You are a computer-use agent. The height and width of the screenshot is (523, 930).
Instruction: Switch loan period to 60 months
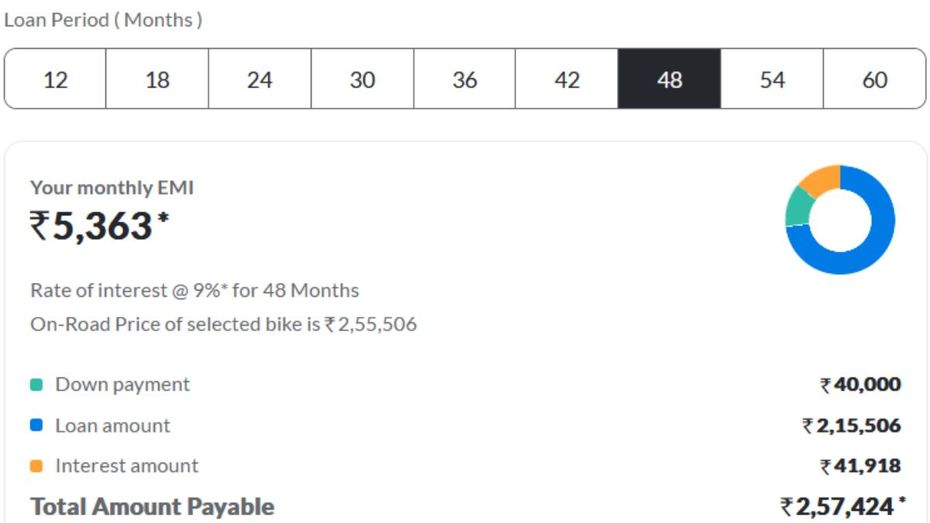tap(875, 79)
